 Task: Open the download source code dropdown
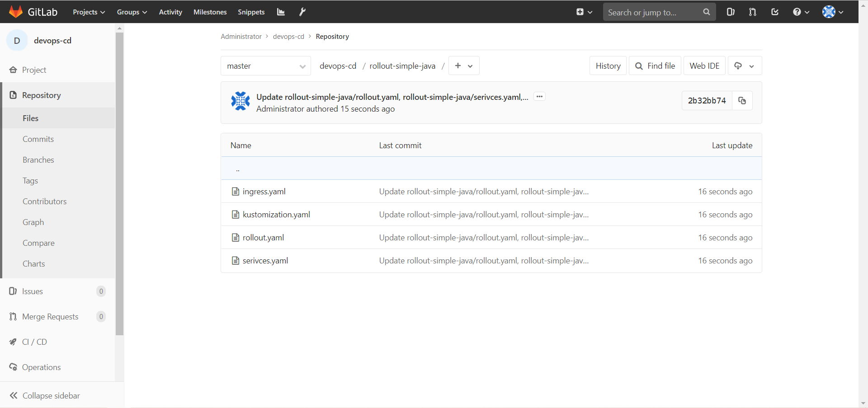pos(745,66)
